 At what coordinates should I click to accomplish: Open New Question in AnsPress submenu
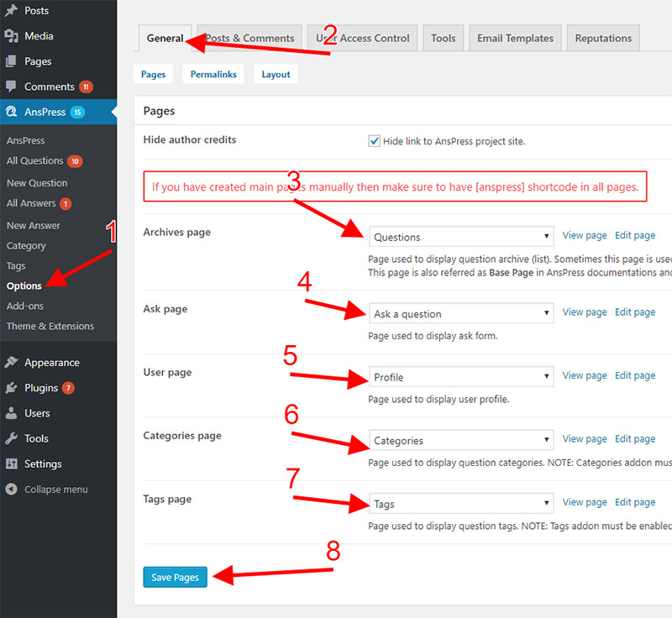pyautogui.click(x=37, y=183)
